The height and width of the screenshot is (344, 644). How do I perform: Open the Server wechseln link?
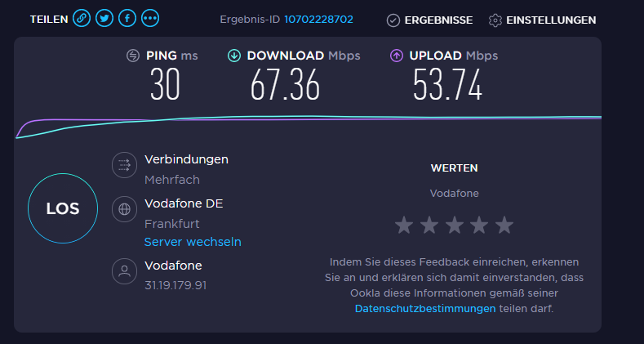coord(193,242)
